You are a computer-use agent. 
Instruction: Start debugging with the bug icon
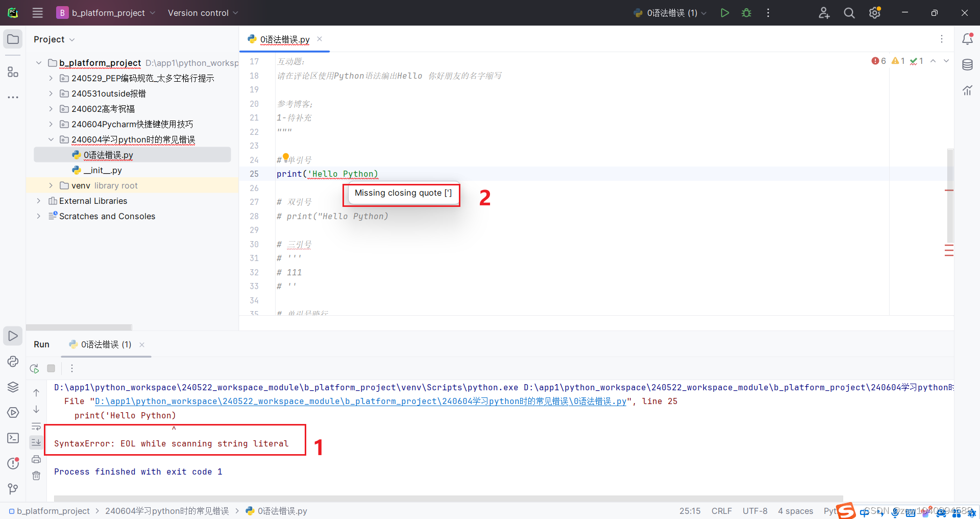pos(746,13)
